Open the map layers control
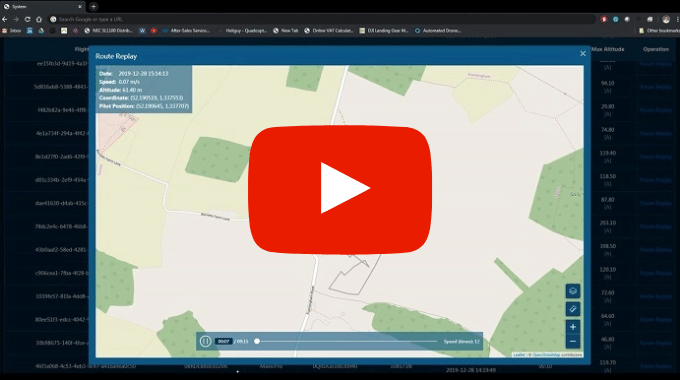 click(573, 291)
